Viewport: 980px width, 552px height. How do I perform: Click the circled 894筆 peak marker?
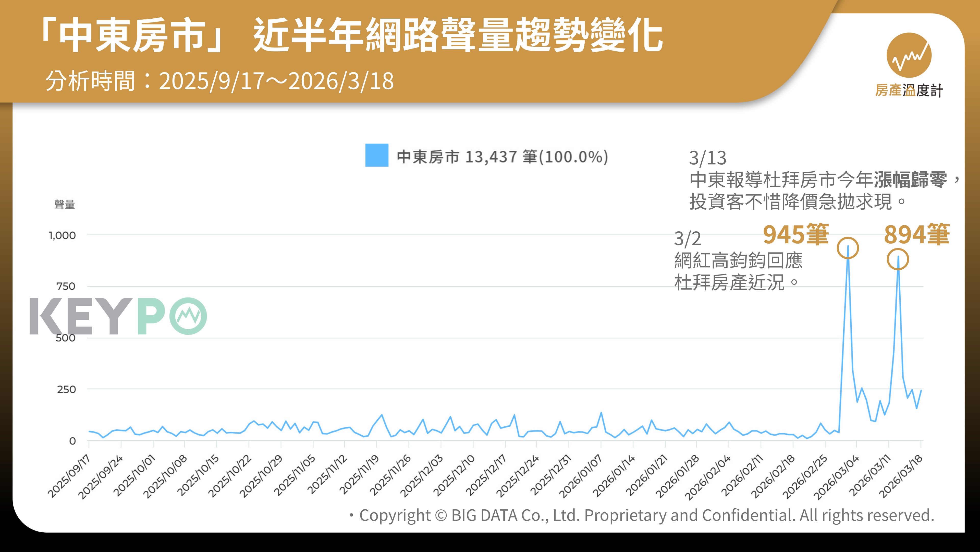click(x=898, y=260)
